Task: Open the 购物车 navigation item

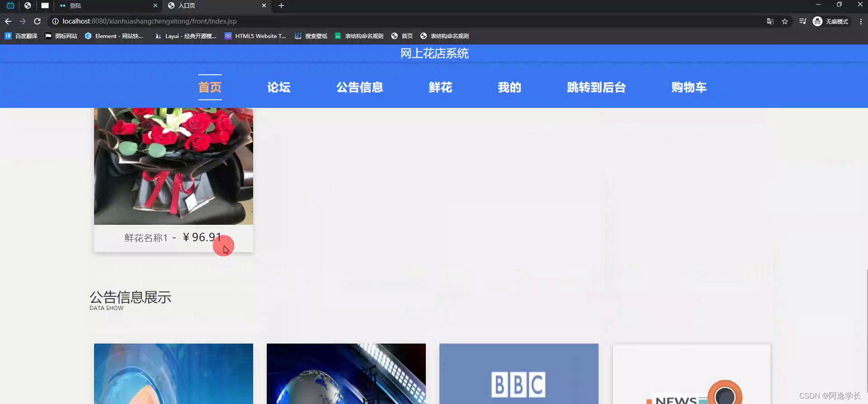Action: click(x=689, y=87)
